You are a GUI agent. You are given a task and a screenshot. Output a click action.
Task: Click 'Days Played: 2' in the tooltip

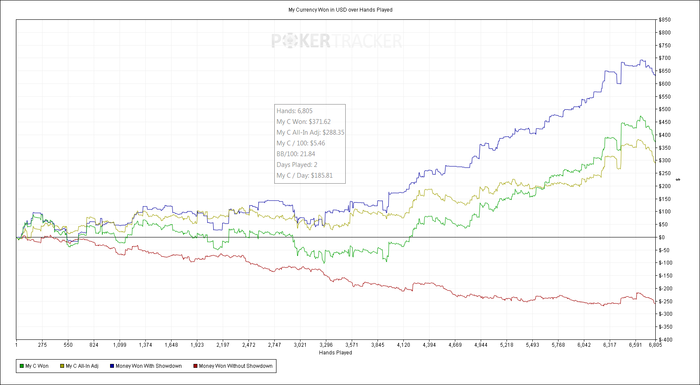(x=297, y=165)
